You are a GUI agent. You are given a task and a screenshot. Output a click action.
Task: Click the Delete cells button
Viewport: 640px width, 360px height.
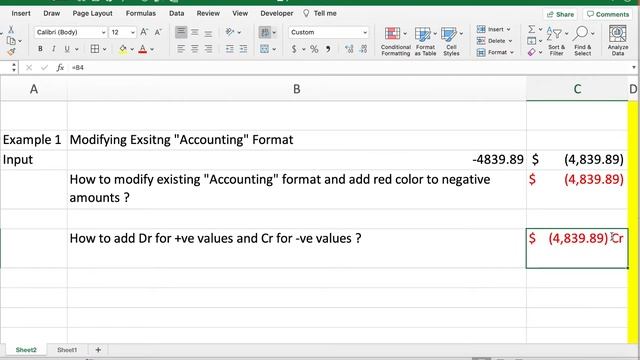point(494,41)
